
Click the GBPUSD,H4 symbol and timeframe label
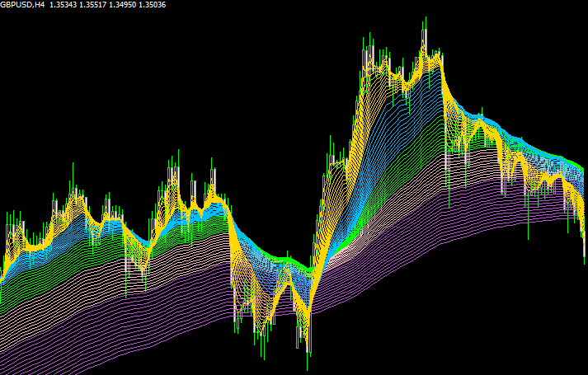coord(22,5)
